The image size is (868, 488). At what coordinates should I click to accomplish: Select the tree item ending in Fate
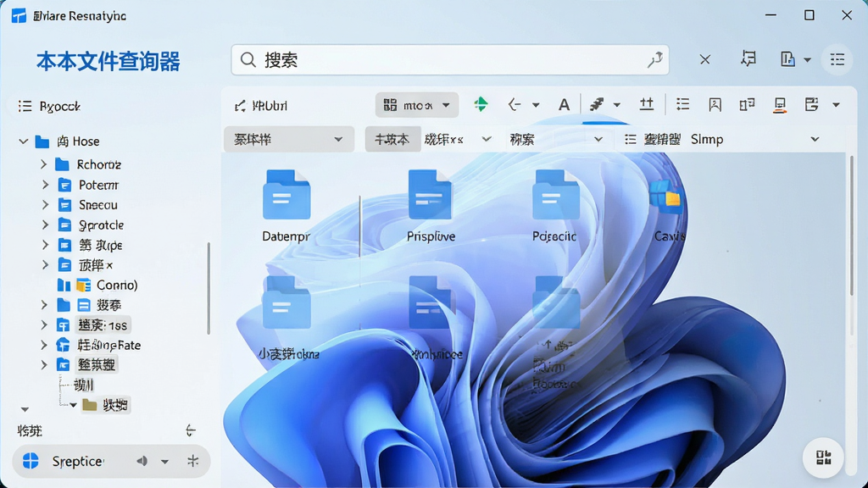(x=108, y=346)
